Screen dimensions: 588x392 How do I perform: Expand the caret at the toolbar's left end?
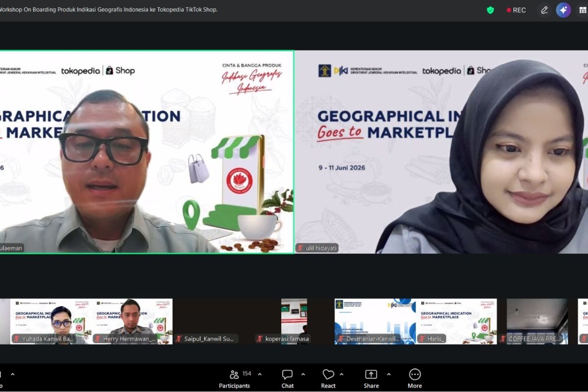pos(13,374)
